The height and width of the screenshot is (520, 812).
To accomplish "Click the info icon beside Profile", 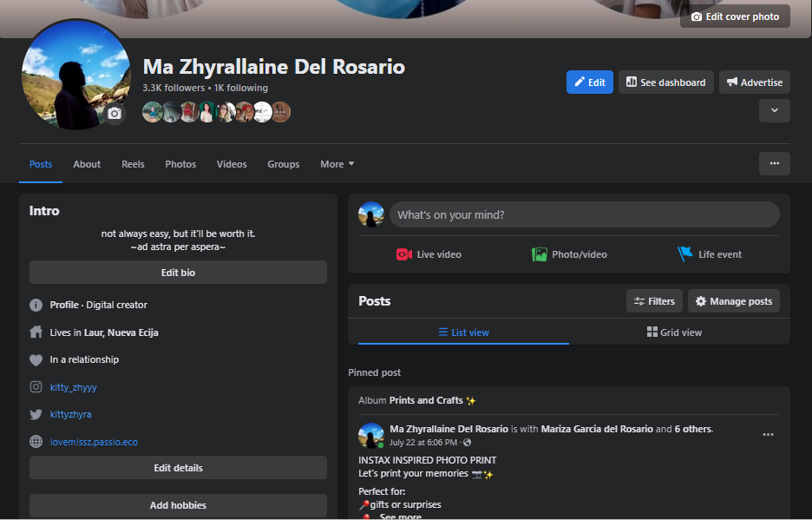I will click(x=36, y=305).
